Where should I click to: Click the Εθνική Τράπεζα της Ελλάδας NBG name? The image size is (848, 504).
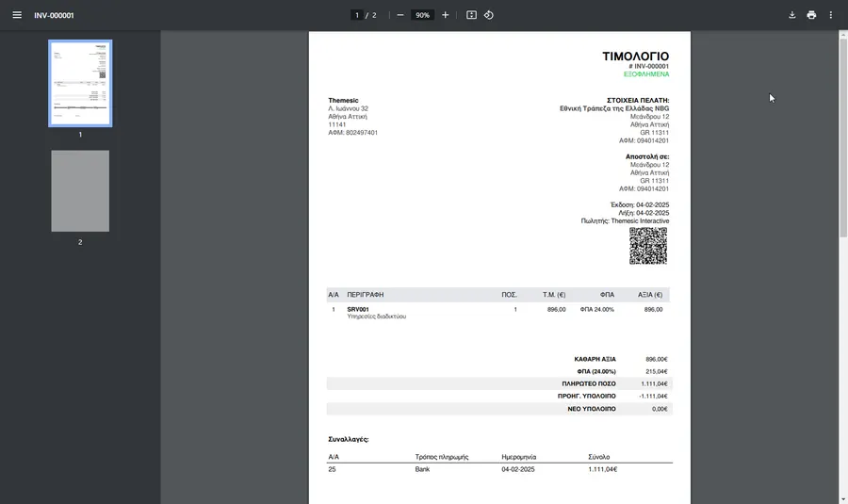pyautogui.click(x=614, y=108)
